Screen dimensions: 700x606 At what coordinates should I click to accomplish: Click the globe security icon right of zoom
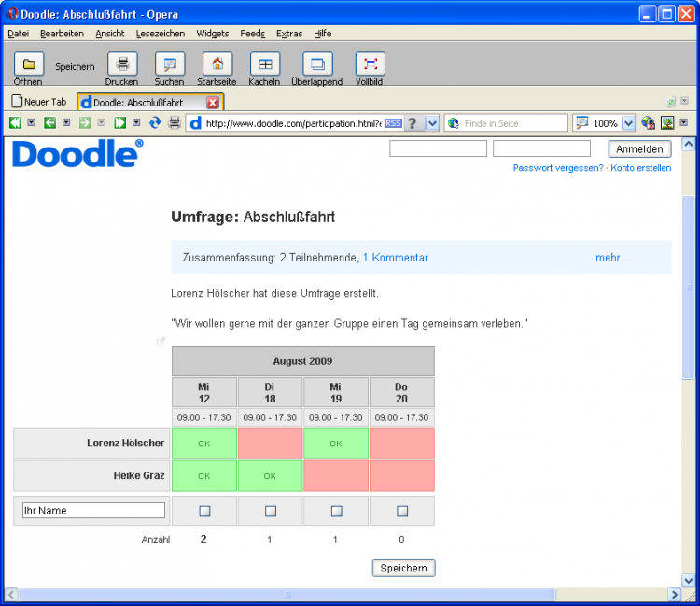point(649,123)
